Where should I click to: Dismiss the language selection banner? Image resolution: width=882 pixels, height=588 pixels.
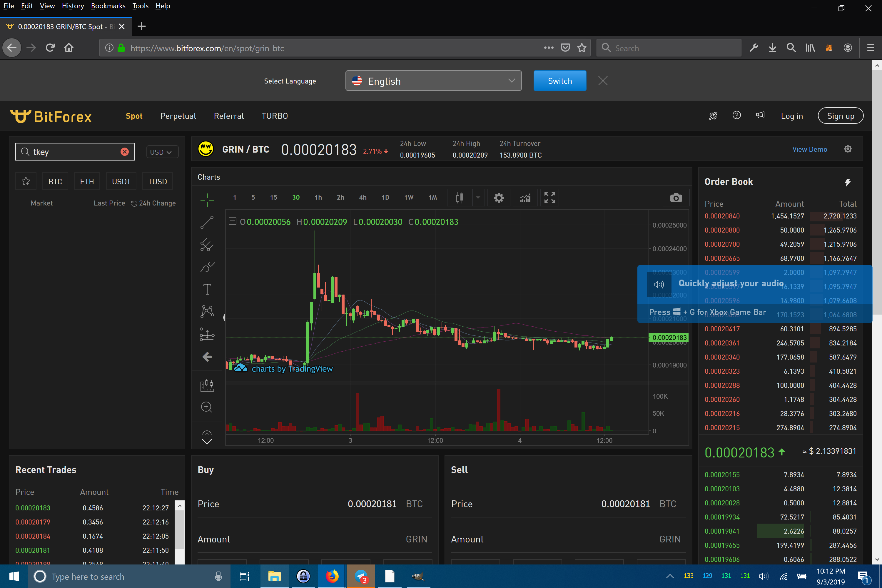pos(603,81)
